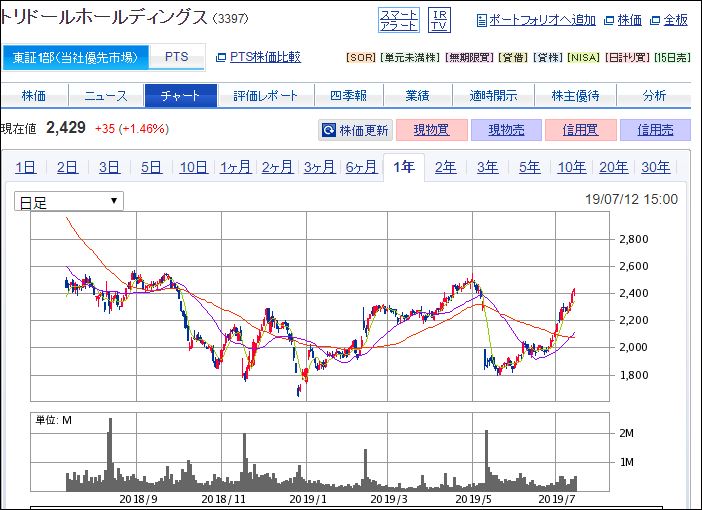Select the 東証1部(当社優先市場) market tab
The height and width of the screenshot is (510, 702).
(x=75, y=57)
